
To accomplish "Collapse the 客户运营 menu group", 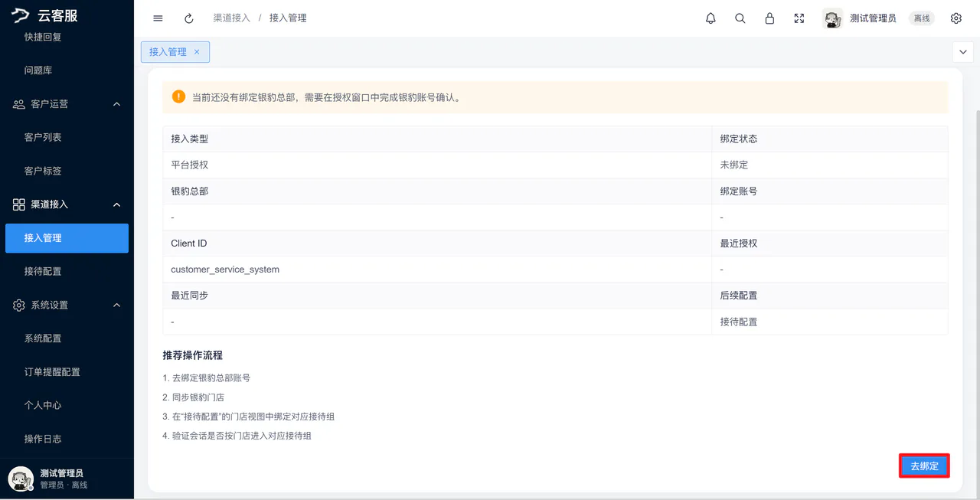I will (117, 104).
